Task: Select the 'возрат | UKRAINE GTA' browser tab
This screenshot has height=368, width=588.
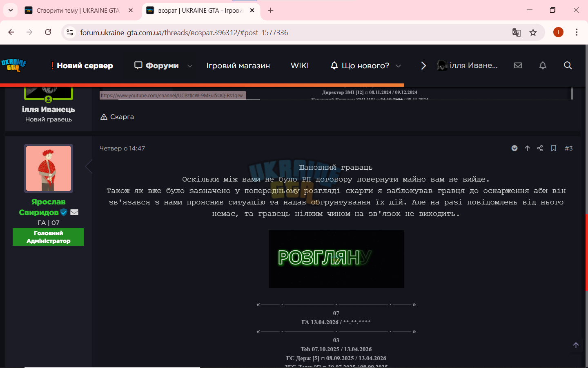Action: [x=200, y=11]
